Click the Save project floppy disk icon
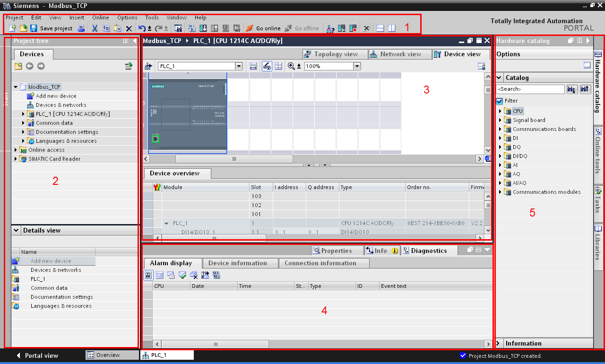Screen dimensions: 605x364 click(33, 28)
